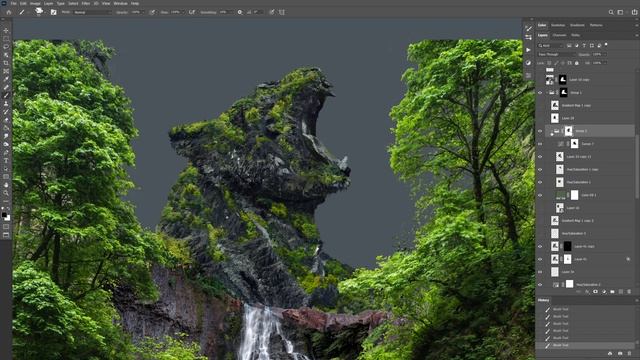Image resolution: width=640 pixels, height=360 pixels.
Task: Open the Layers filter Kind dropdown
Action: tap(551, 45)
